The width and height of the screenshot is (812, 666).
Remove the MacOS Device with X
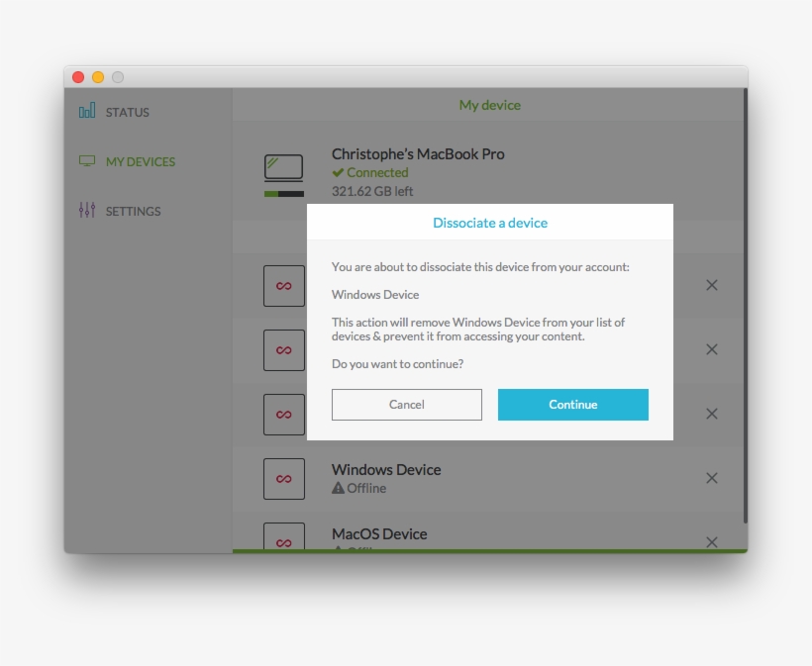pos(711,541)
